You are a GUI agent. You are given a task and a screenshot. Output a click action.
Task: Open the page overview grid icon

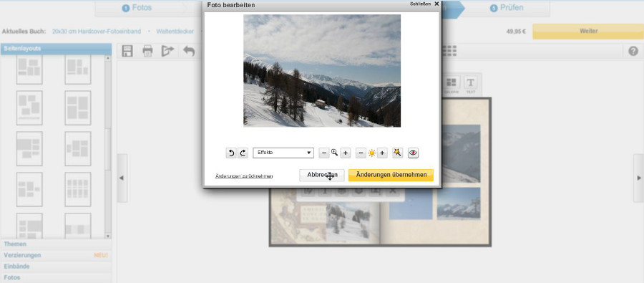tap(449, 51)
